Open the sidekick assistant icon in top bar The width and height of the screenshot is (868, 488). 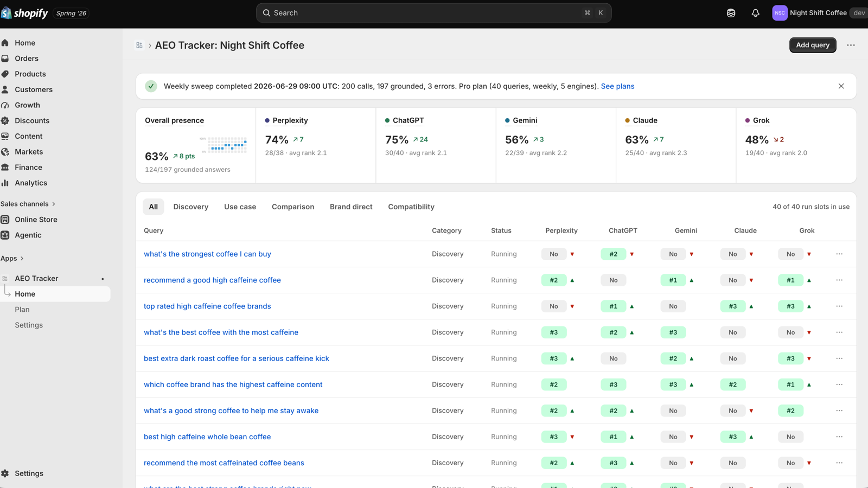pos(731,13)
